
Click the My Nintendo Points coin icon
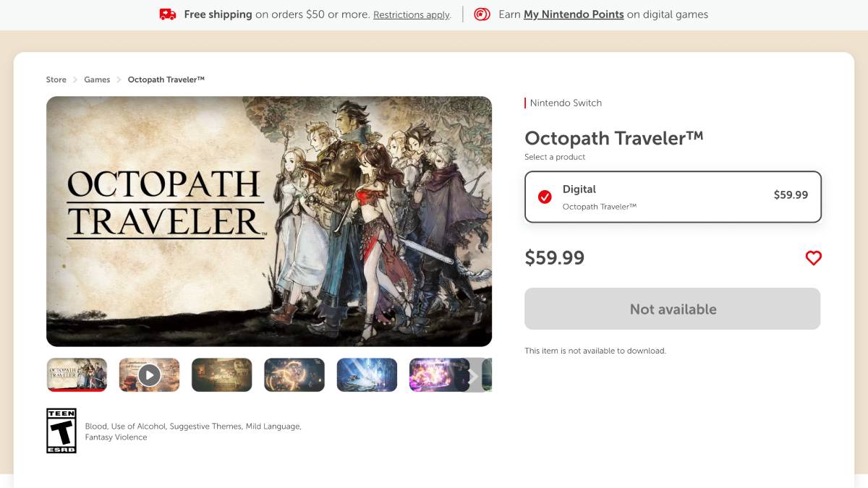pyautogui.click(x=482, y=14)
